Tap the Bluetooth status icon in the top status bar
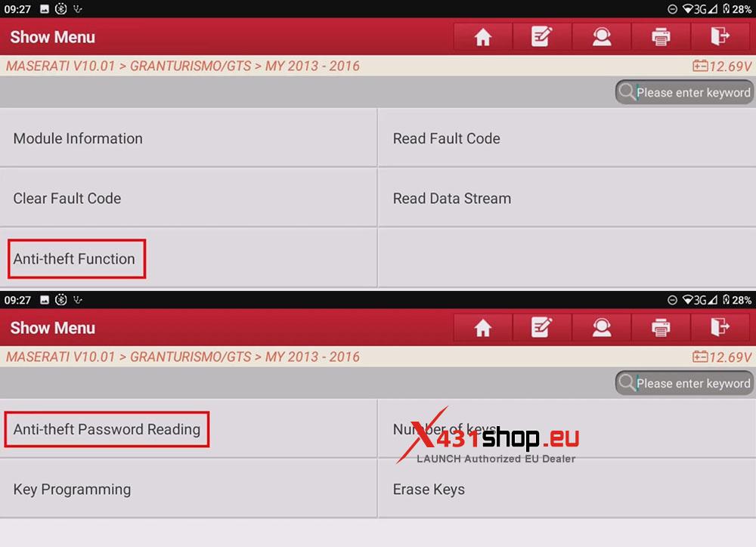The height and width of the screenshot is (547, 756). tap(60, 8)
